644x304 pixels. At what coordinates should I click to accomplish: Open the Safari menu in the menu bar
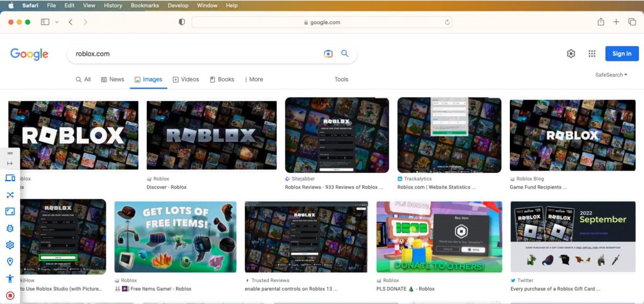point(30,5)
